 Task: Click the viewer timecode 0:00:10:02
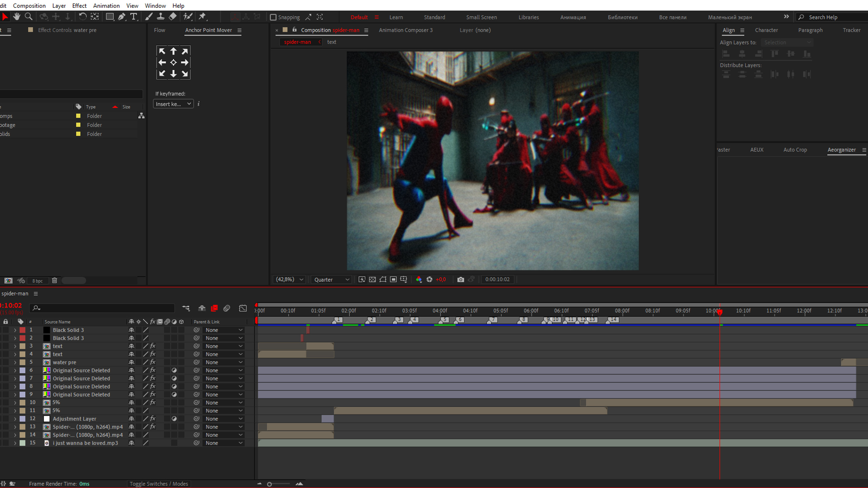click(497, 280)
